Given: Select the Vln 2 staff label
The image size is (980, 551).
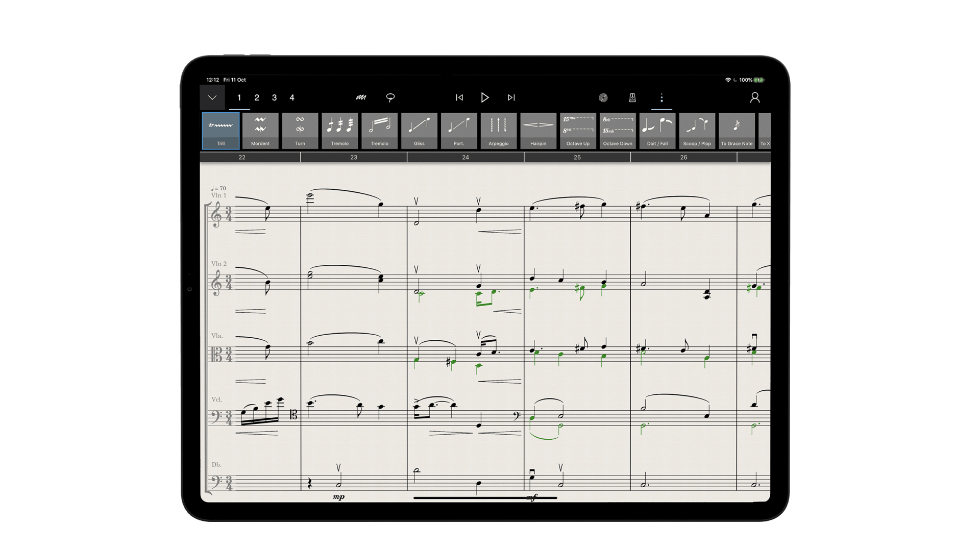Looking at the screenshot, I should pyautogui.click(x=218, y=264).
